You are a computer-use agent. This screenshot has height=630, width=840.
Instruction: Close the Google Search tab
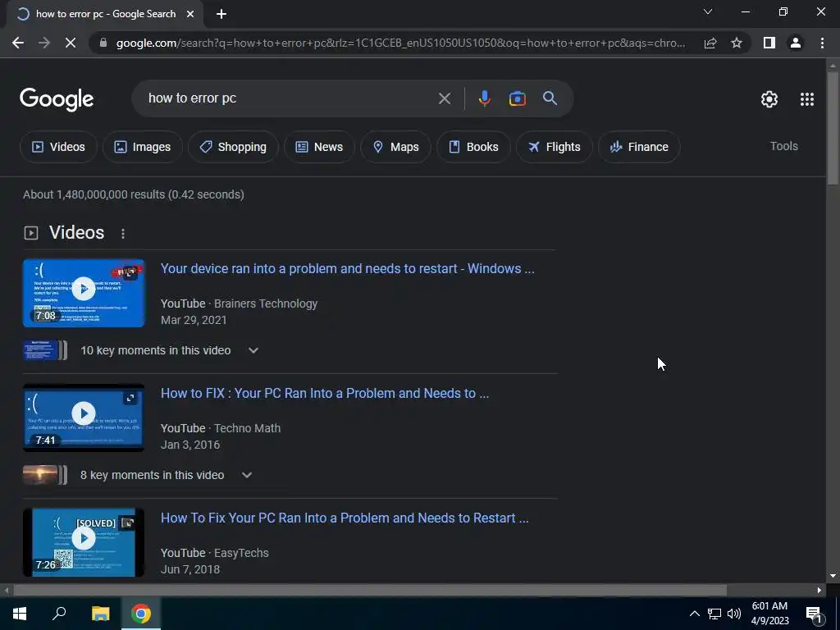click(x=190, y=15)
